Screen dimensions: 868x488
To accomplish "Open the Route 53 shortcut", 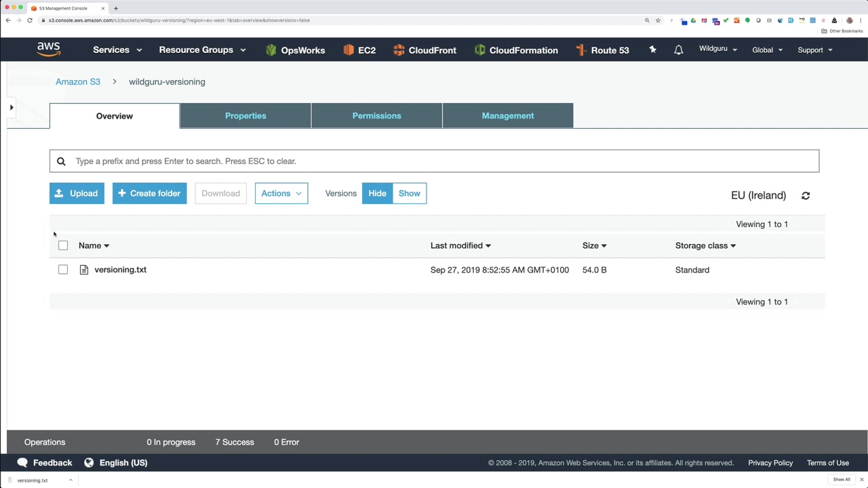I will [x=602, y=50].
